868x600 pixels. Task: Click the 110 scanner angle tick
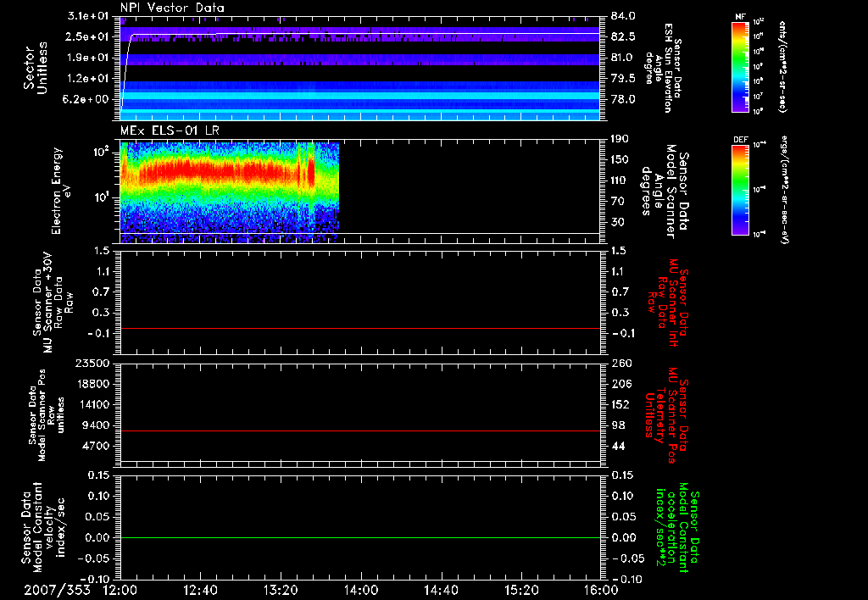pyautogui.click(x=620, y=181)
